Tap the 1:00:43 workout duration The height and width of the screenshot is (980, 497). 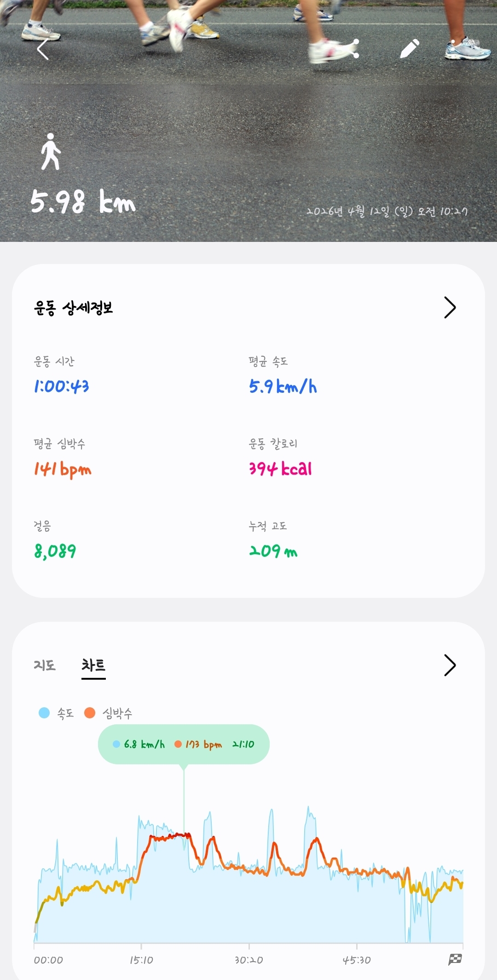pos(62,386)
